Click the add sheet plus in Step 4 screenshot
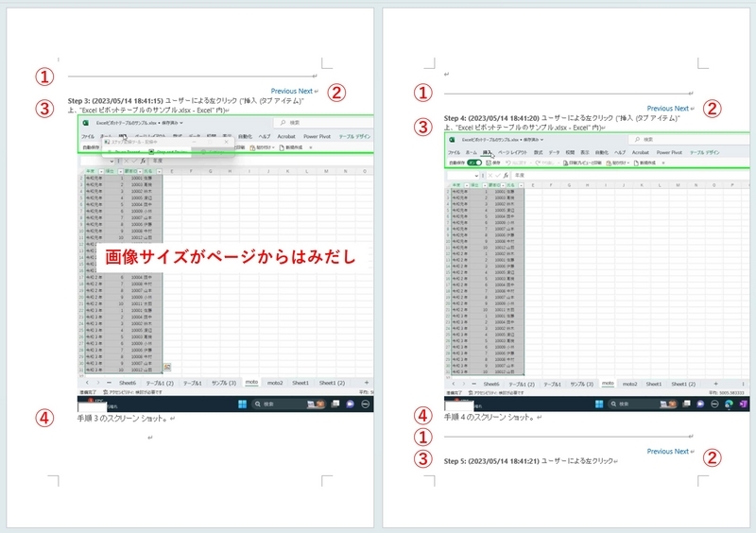This screenshot has height=533, width=756. [x=715, y=384]
